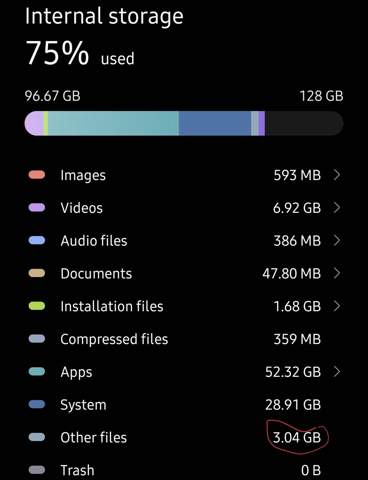Expand the Images category chevron
Image resolution: width=368 pixels, height=480 pixels.
point(337,175)
